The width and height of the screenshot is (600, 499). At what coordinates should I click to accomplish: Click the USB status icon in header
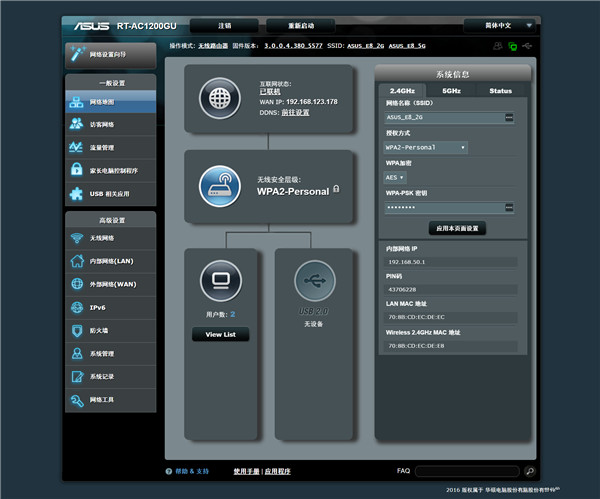[x=527, y=46]
